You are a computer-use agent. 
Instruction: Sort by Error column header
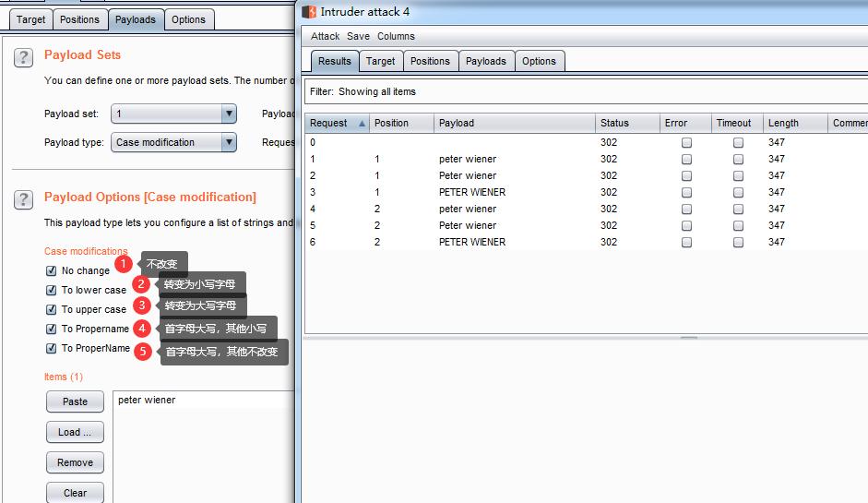pyautogui.click(x=686, y=124)
